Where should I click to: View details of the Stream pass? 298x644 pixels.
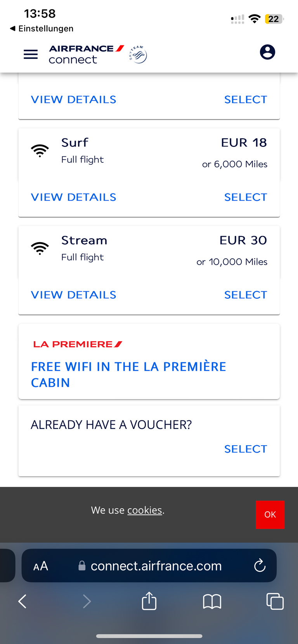[x=74, y=295]
